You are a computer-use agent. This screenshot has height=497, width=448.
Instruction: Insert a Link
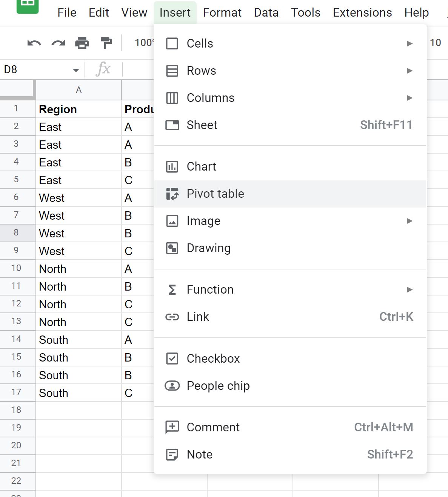197,317
